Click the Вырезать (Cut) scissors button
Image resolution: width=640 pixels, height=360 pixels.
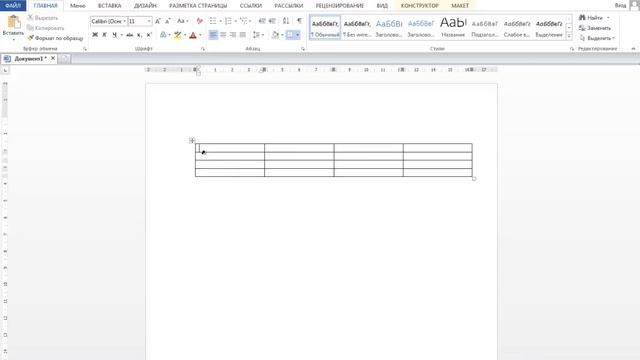coord(43,18)
